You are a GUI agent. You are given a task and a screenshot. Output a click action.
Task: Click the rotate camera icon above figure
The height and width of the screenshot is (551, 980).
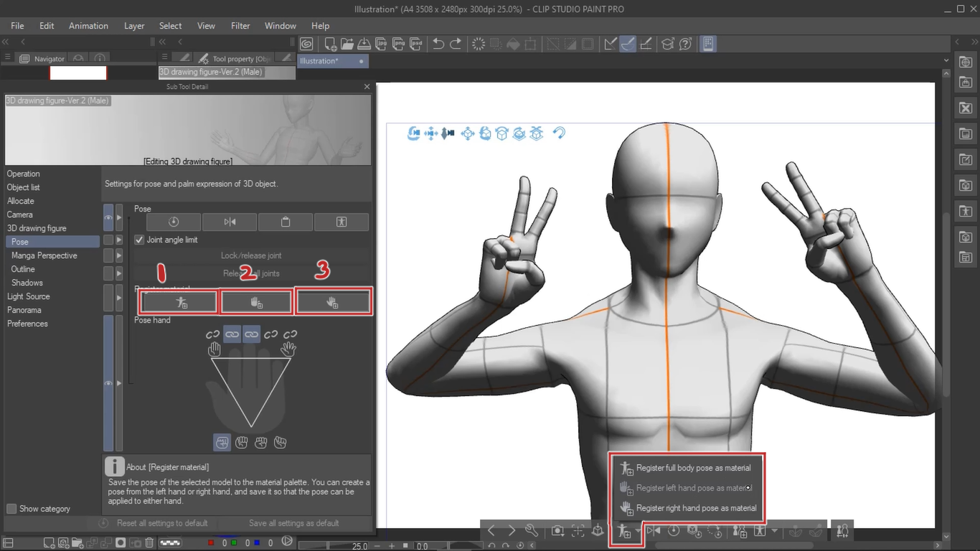point(414,133)
